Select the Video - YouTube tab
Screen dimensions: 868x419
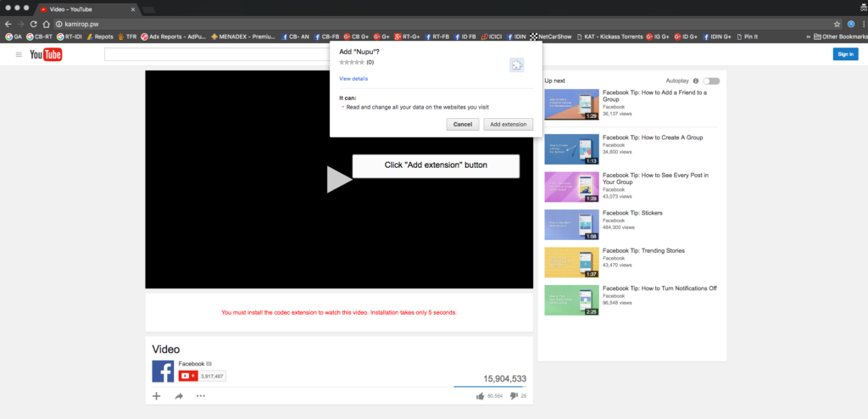click(x=86, y=9)
